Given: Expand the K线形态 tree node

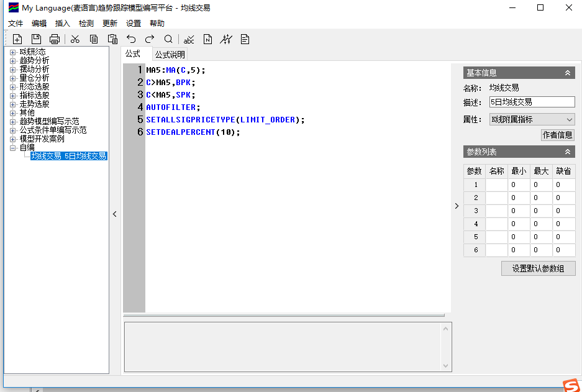Looking at the screenshot, I should (12, 52).
